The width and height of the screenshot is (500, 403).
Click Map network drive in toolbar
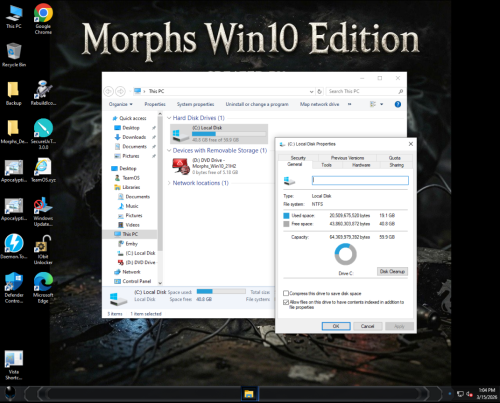319,104
